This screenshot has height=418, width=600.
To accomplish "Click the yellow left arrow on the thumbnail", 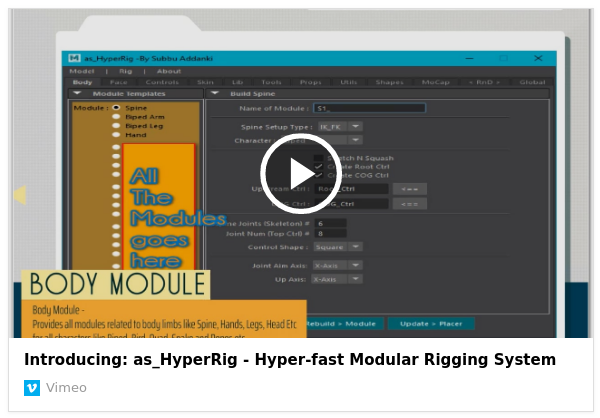I will 20,195.
